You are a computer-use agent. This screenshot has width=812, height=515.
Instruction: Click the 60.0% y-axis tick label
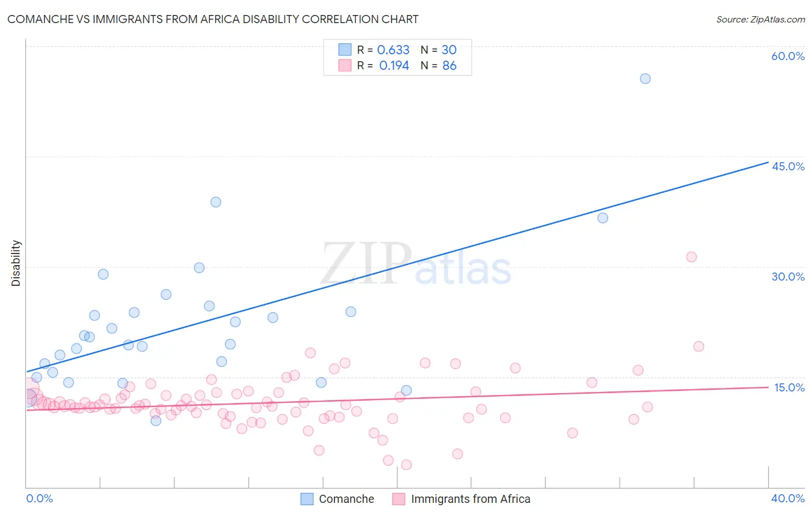coord(788,56)
